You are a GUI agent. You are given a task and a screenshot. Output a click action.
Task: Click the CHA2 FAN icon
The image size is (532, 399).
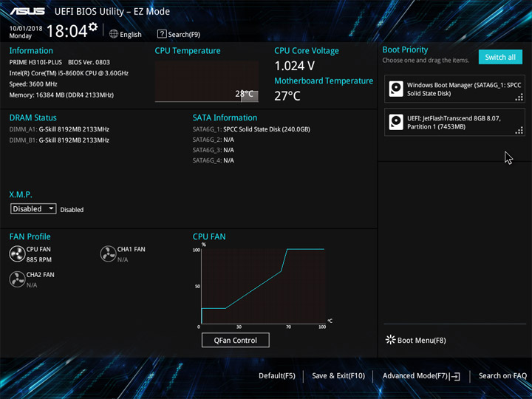pyautogui.click(x=17, y=279)
